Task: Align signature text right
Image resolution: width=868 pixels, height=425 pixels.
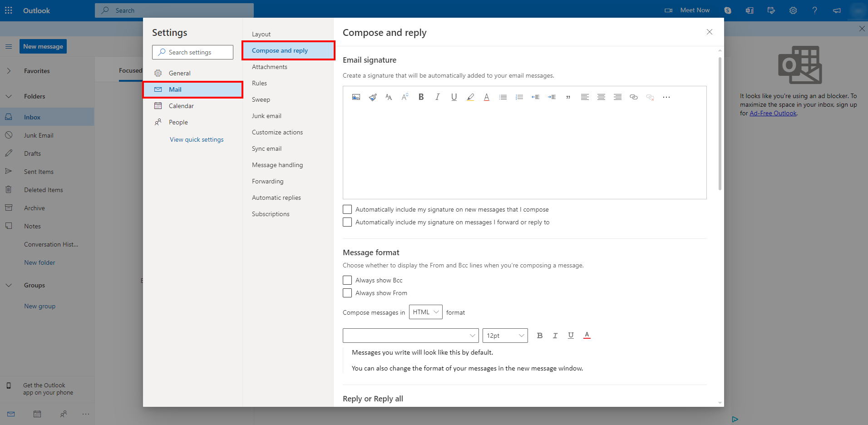Action: 617,97
